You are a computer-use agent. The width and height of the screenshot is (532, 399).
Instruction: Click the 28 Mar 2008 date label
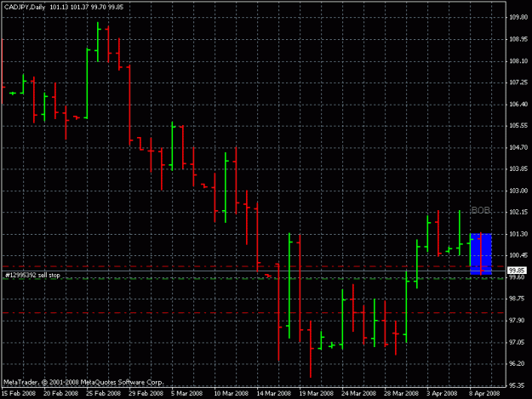click(402, 393)
